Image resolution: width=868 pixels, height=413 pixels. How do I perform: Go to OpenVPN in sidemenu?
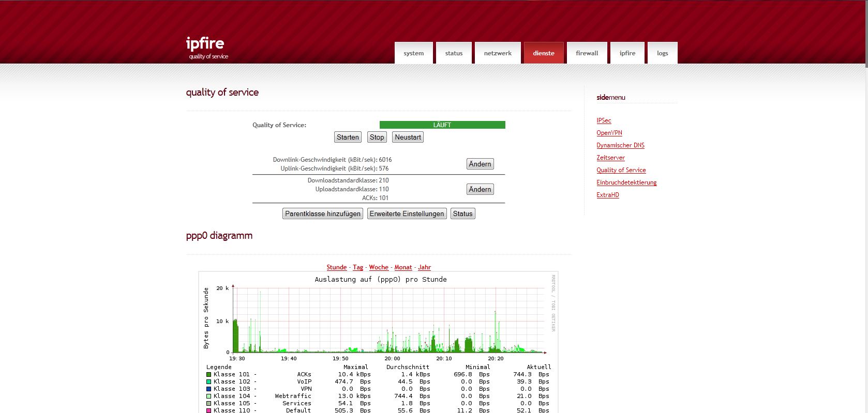click(609, 133)
